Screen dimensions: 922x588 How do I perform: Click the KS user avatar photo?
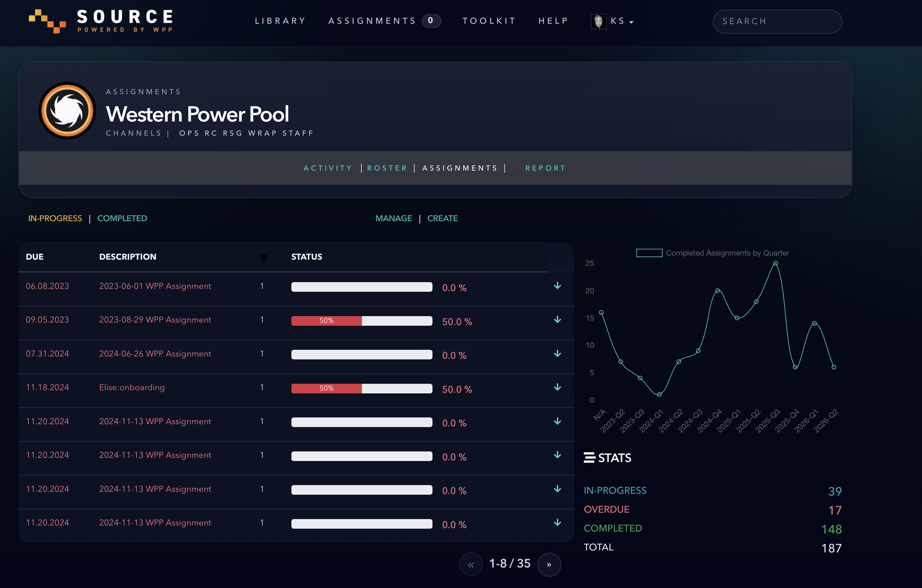[x=599, y=21]
